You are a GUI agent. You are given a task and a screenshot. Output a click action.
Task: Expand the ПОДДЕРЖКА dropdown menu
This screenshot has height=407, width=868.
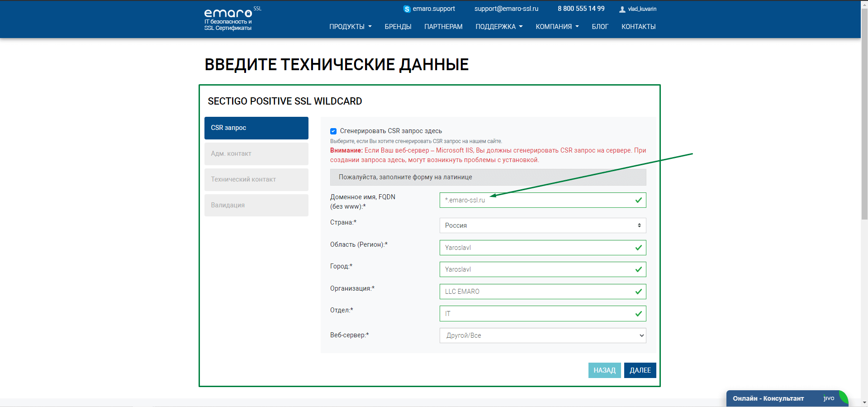[499, 27]
